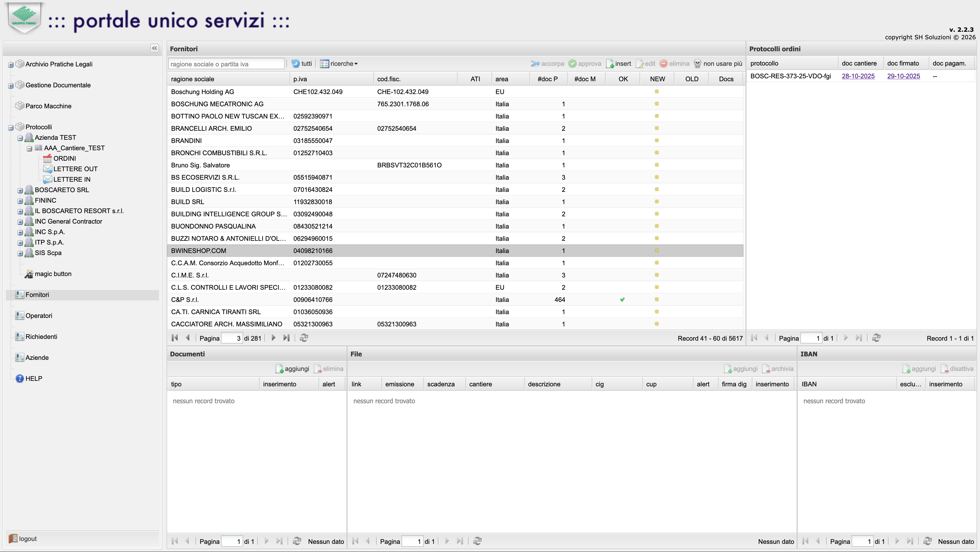Click the non usare più skull icon
Screen dimensions: 980x552
[x=697, y=63]
